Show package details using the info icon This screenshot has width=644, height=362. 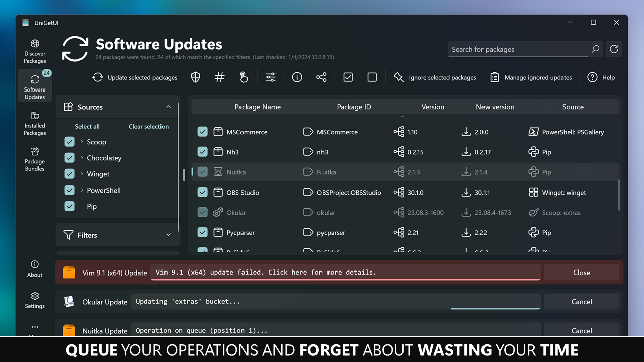(297, 77)
